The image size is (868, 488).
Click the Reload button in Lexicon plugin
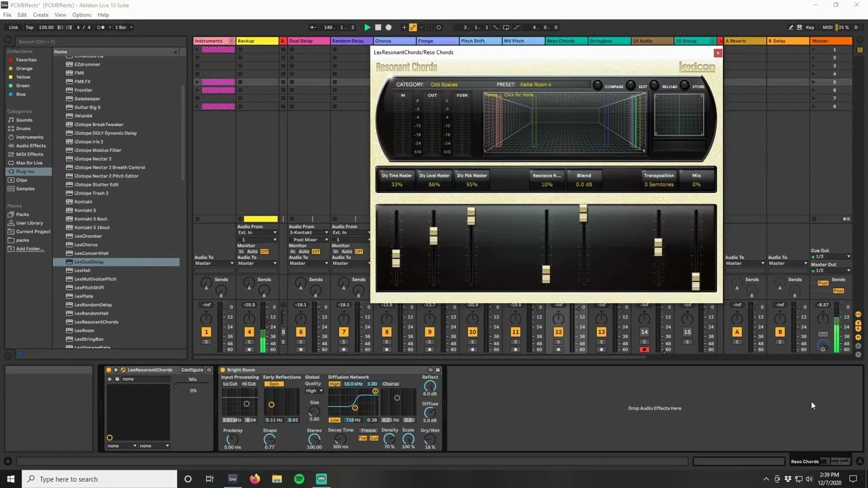654,85
